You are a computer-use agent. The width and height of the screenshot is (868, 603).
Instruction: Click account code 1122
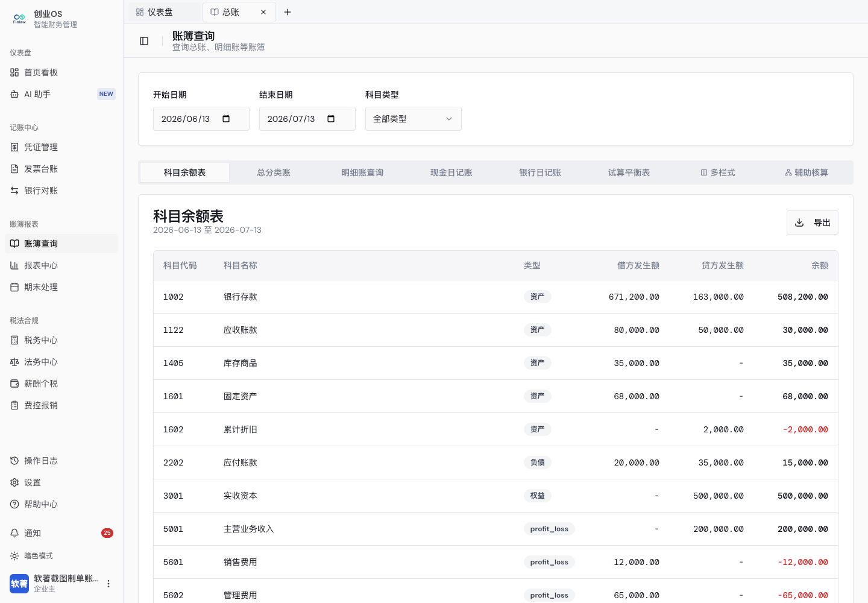tap(174, 330)
